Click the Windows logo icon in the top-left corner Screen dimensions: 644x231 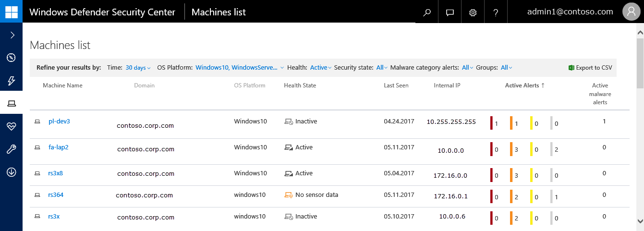[x=11, y=12]
